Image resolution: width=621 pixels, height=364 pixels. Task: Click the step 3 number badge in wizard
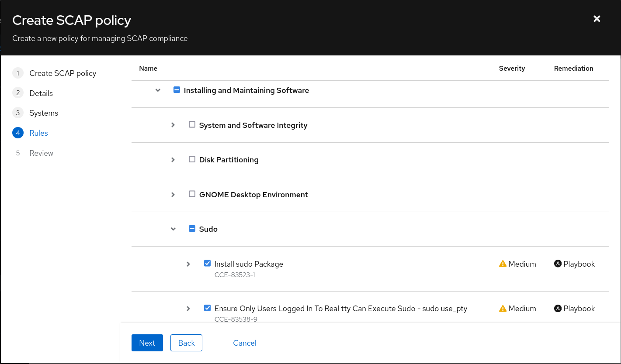(18, 113)
